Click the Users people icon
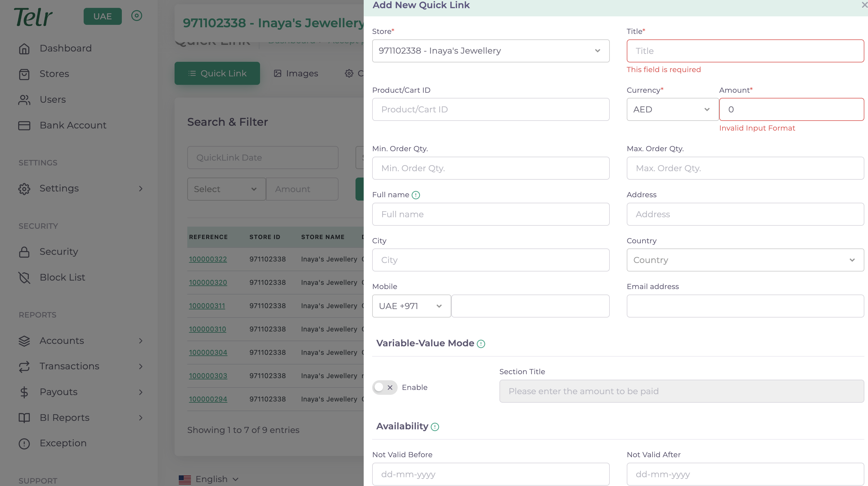The width and height of the screenshot is (868, 486). point(24,100)
